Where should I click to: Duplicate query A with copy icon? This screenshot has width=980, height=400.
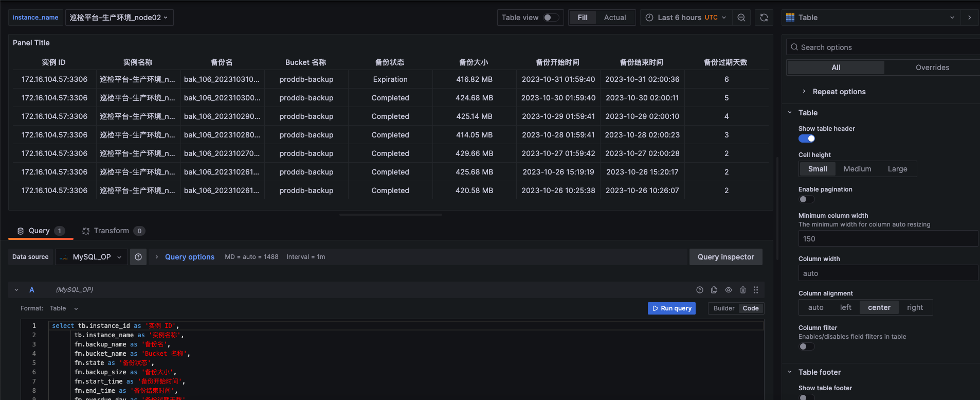[x=714, y=290]
